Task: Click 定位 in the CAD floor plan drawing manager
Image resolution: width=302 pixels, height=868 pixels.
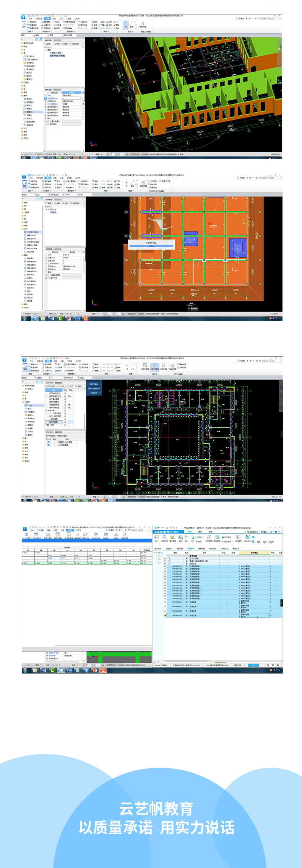Action: (x=71, y=386)
